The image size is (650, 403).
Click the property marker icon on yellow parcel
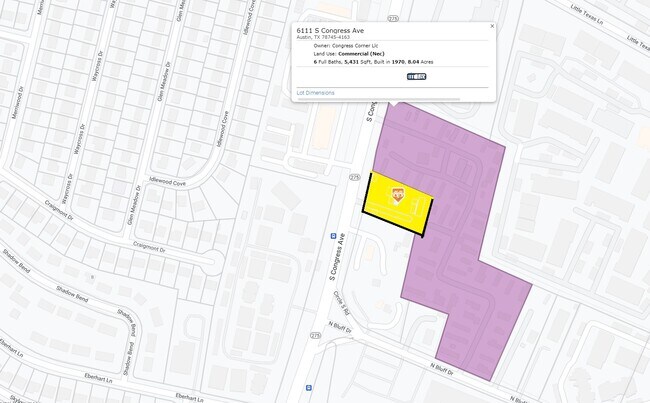[x=396, y=194]
